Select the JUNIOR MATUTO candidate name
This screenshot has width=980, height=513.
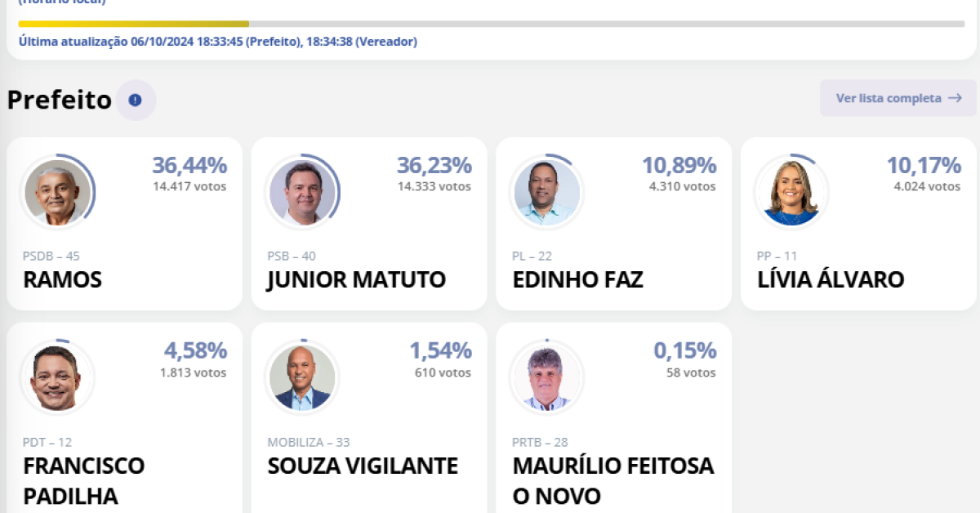(356, 280)
